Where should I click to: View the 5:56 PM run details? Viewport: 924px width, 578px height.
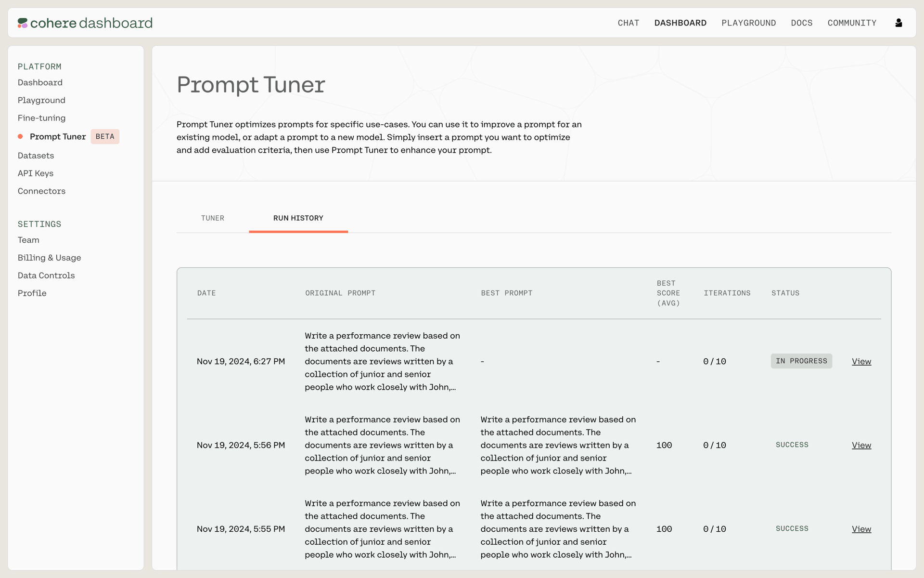tap(861, 445)
